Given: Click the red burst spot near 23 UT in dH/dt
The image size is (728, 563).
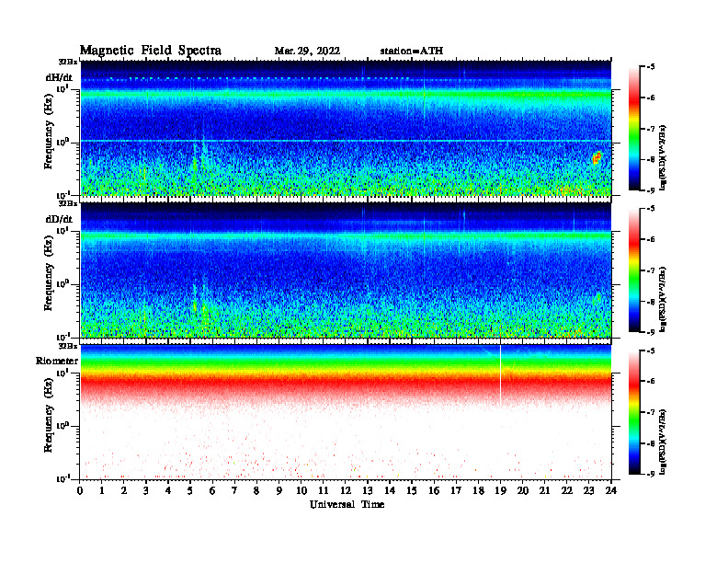Looking at the screenshot, I should pos(597,157).
